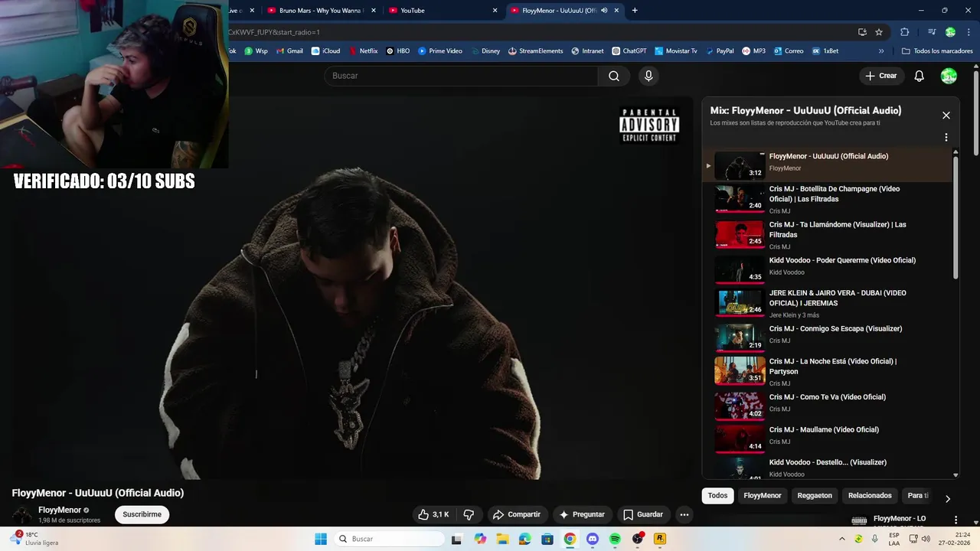Click Guardar save button
980x551 pixels.
tap(643, 514)
